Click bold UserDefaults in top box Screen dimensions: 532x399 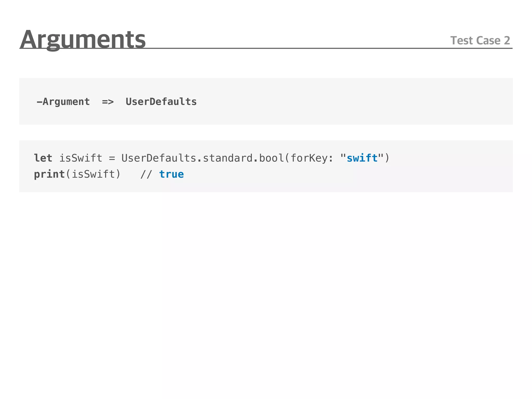pos(161,102)
